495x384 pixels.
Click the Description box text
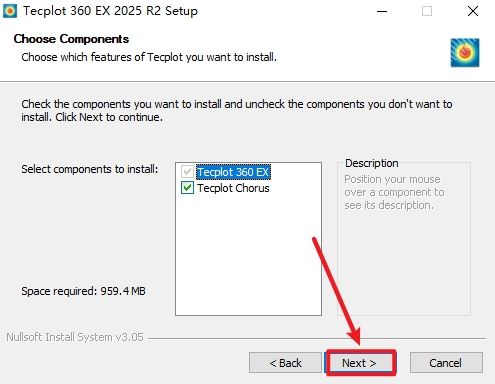[x=394, y=192]
